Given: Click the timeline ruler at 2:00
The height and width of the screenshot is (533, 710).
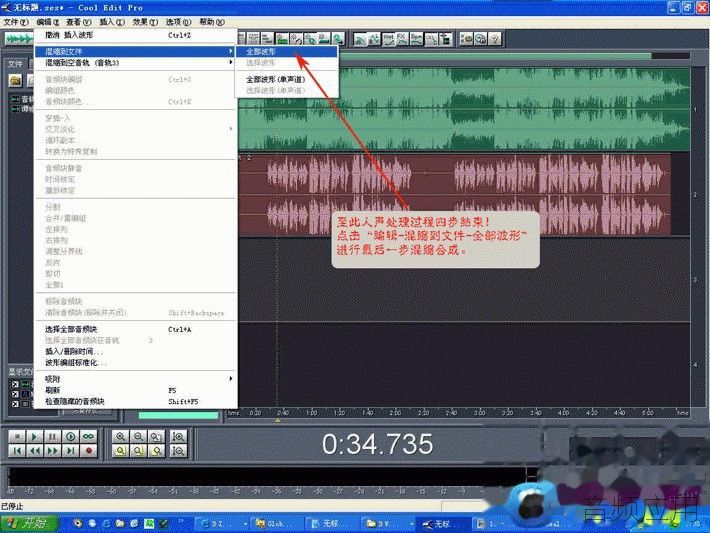Looking at the screenshot, I should coord(395,413).
